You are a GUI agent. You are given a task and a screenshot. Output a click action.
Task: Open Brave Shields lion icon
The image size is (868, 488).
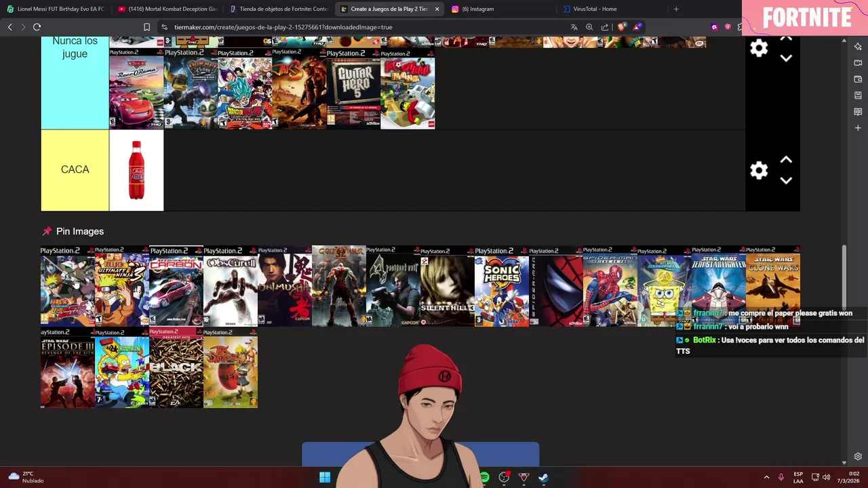click(621, 27)
